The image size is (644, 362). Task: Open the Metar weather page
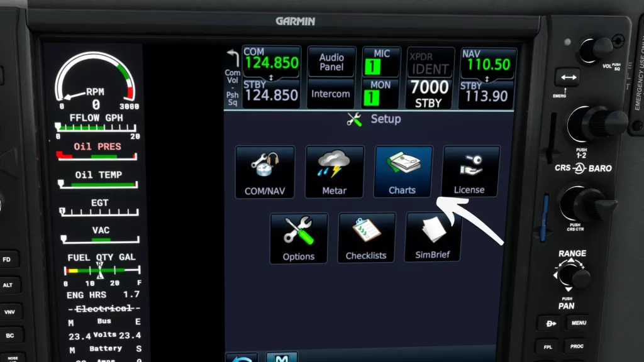(x=335, y=171)
